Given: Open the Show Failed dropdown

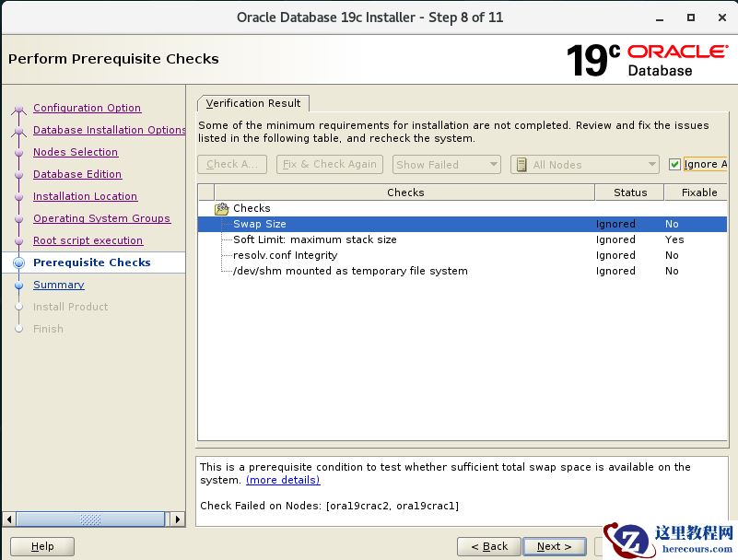Looking at the screenshot, I should pos(446,165).
